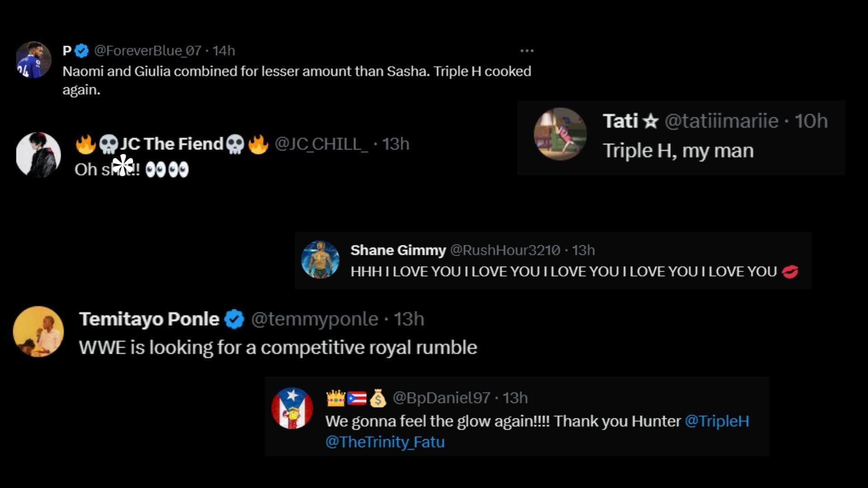
Task: Open the @ForeverBlue_07 handle
Action: point(147,51)
